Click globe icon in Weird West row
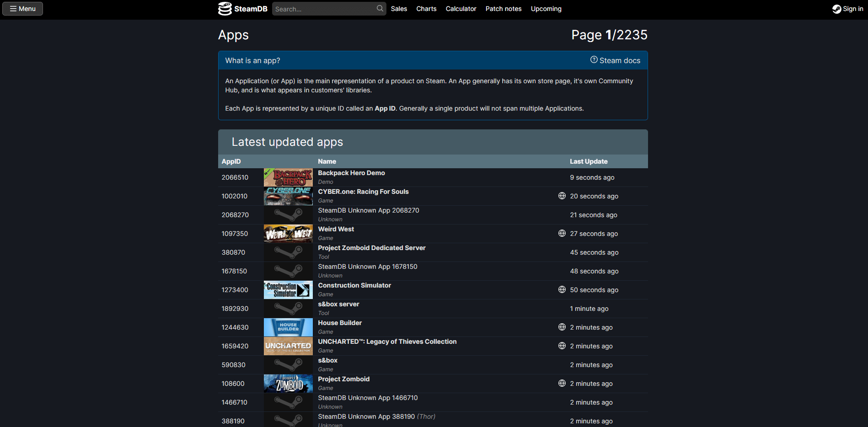The width and height of the screenshot is (868, 427). pyautogui.click(x=562, y=233)
